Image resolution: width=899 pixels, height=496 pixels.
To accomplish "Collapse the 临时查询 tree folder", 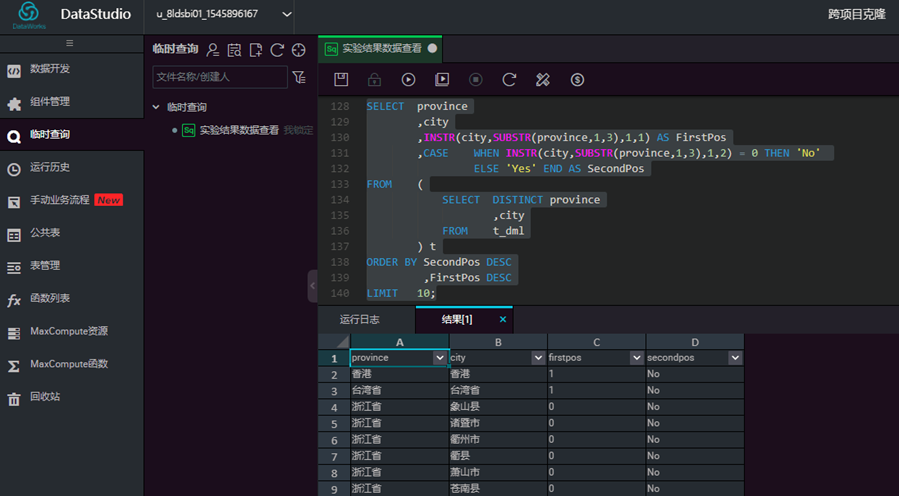I will (156, 107).
